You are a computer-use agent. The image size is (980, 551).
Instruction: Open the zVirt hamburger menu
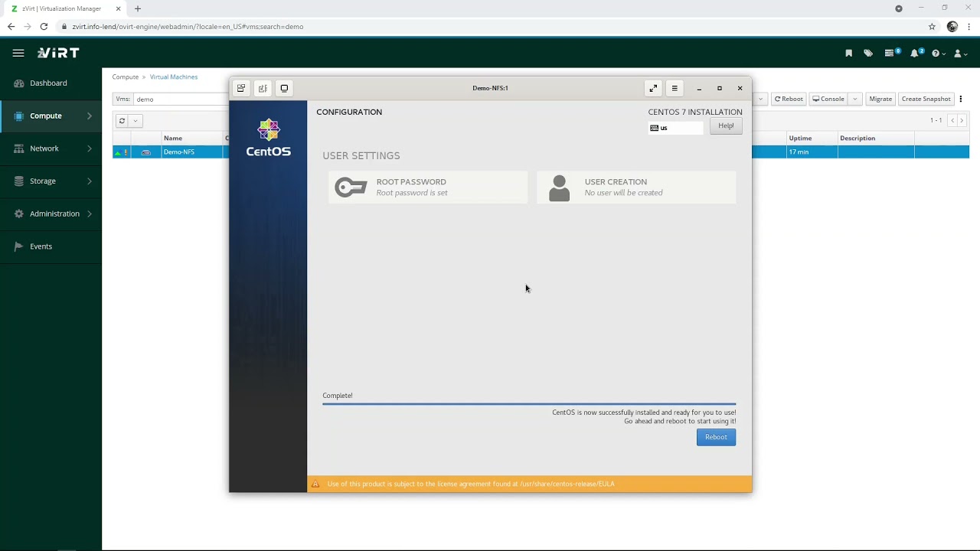point(18,53)
